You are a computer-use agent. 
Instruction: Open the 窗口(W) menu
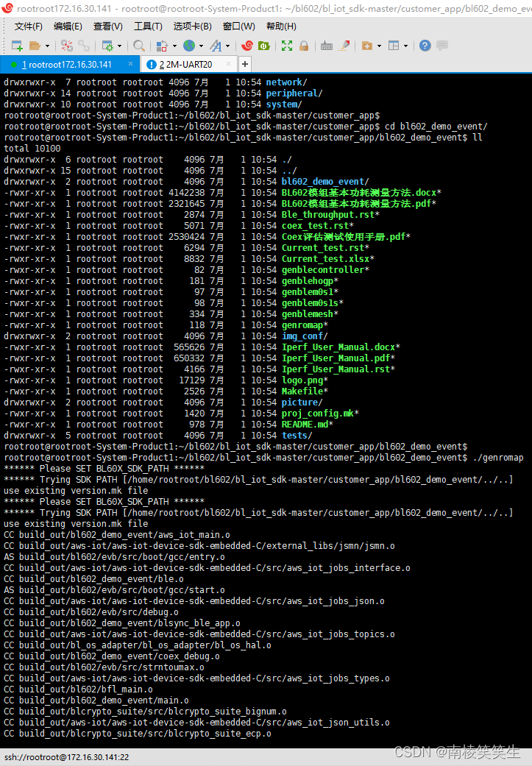238,26
